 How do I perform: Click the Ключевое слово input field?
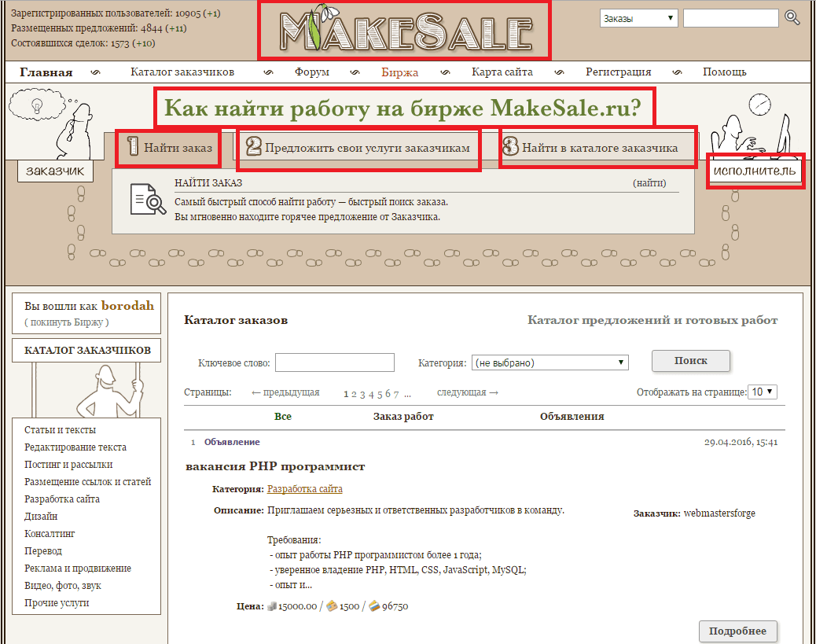[335, 362]
